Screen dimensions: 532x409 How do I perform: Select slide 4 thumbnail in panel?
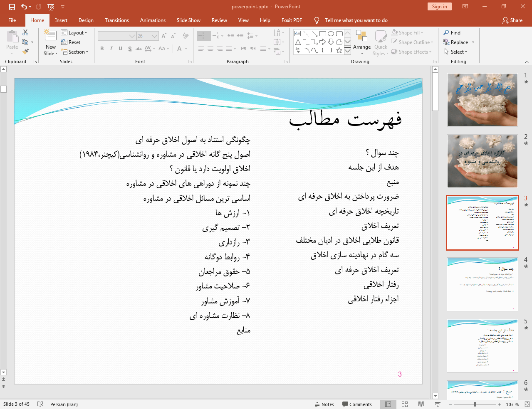click(x=482, y=284)
